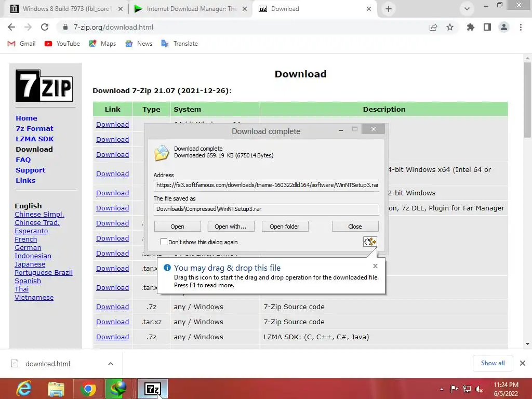The height and width of the screenshot is (399, 532).
Task: Click the page vertical scrollbar thumb
Action: tap(527, 100)
